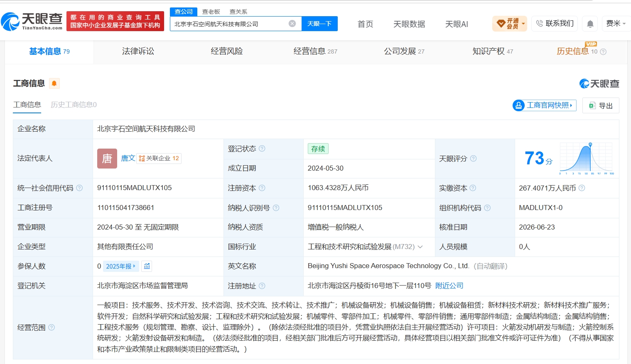Screen dimensions: 631x364
Task: Open 工商官网快照 snapshot button
Action: (545, 105)
